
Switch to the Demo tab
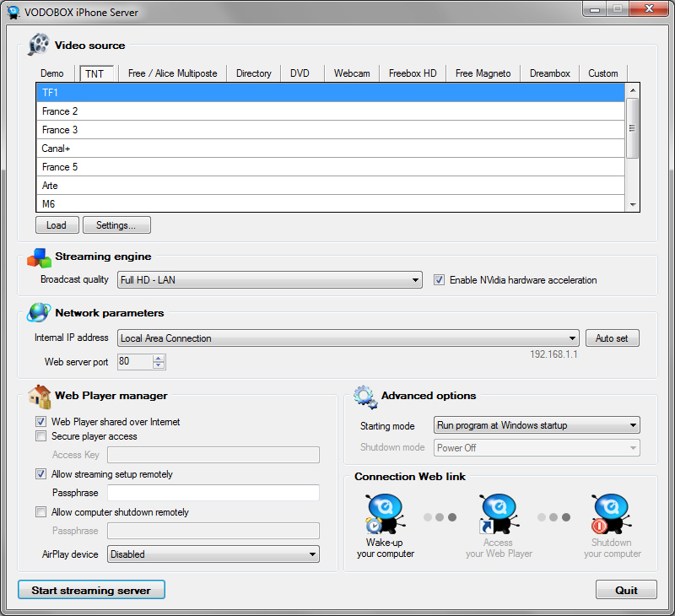click(52, 73)
